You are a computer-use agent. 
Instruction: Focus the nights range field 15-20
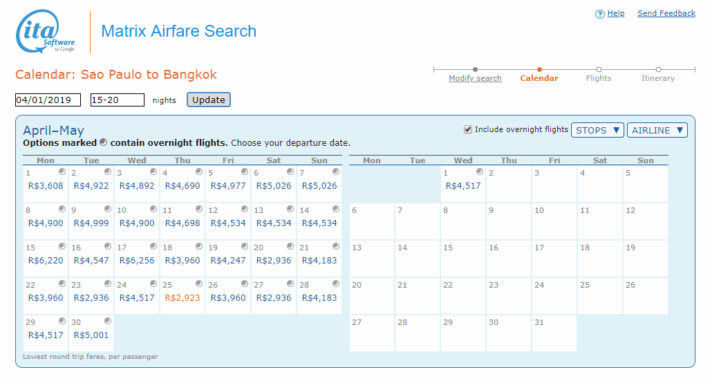(x=117, y=100)
